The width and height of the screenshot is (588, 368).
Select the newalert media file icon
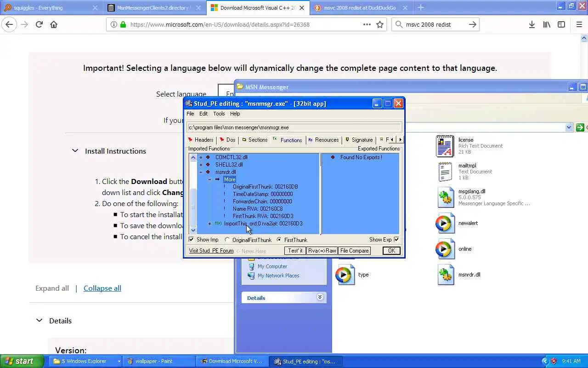[x=445, y=223]
